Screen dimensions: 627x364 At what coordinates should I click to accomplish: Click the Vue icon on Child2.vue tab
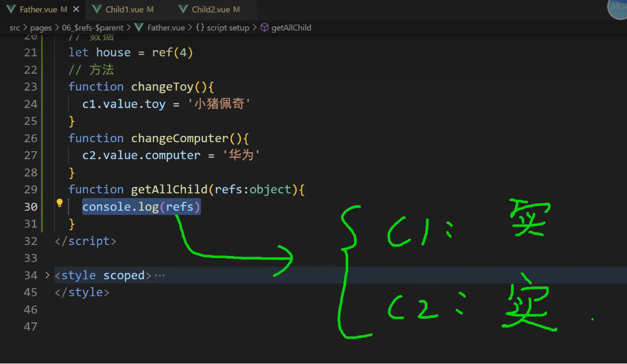(x=183, y=9)
